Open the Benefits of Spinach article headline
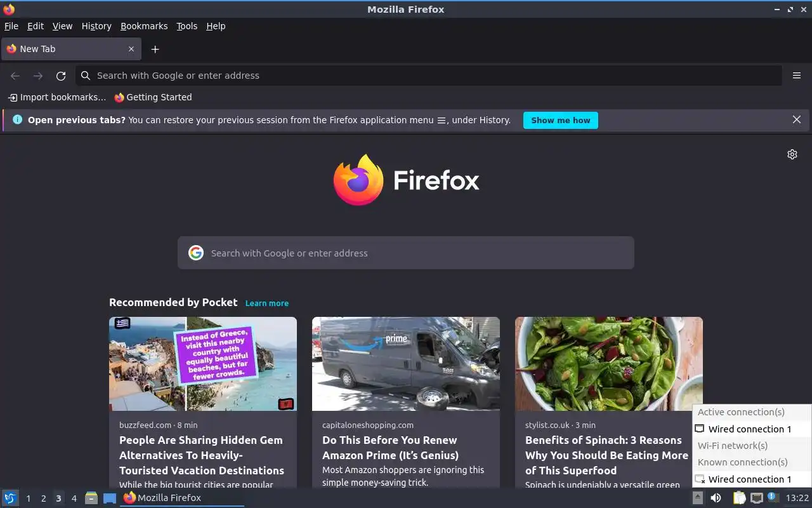This screenshot has height=508, width=812. [606, 455]
